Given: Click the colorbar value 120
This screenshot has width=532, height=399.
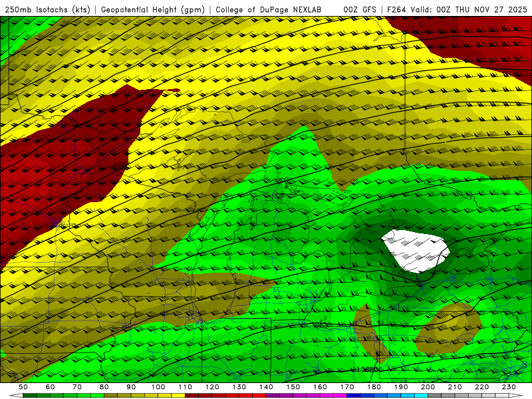Looking at the screenshot, I should pyautogui.click(x=212, y=387).
